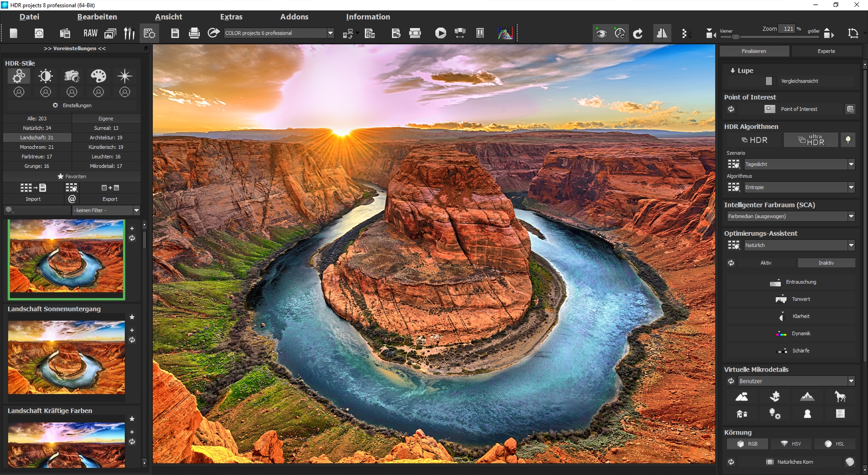868x475 pixels.
Task: Select the color palette HDR style icon
Action: [x=98, y=76]
